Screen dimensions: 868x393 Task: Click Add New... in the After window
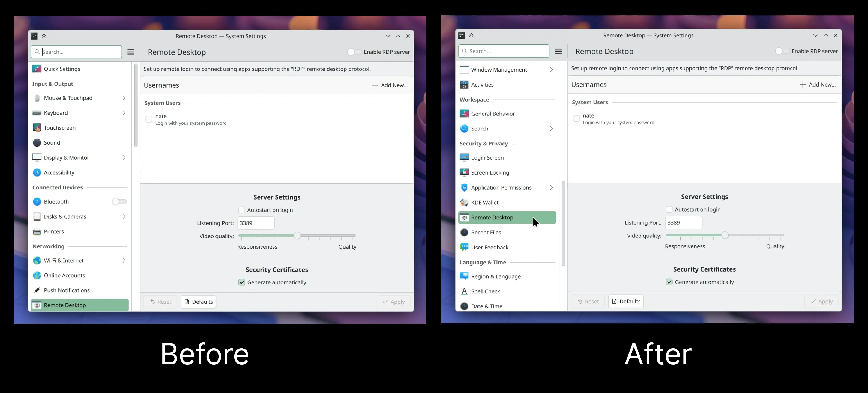point(818,85)
